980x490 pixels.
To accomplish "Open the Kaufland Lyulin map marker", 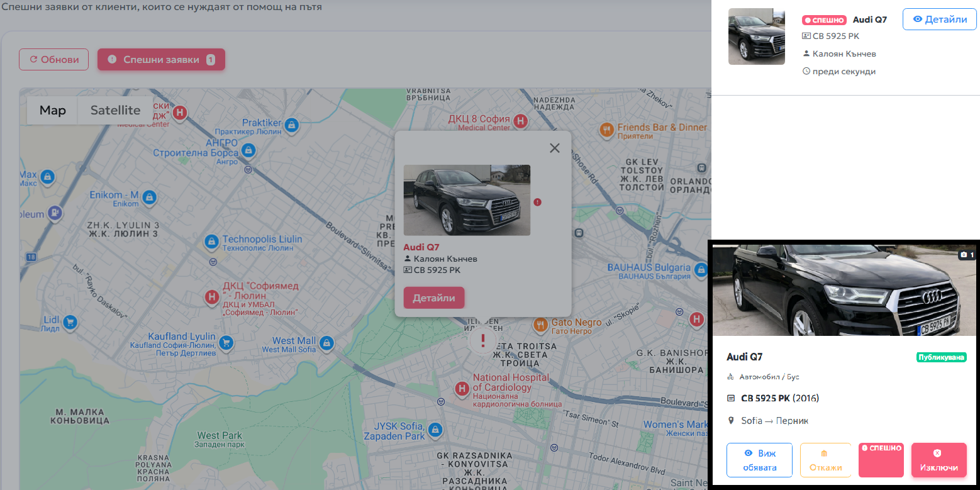I will tap(226, 343).
